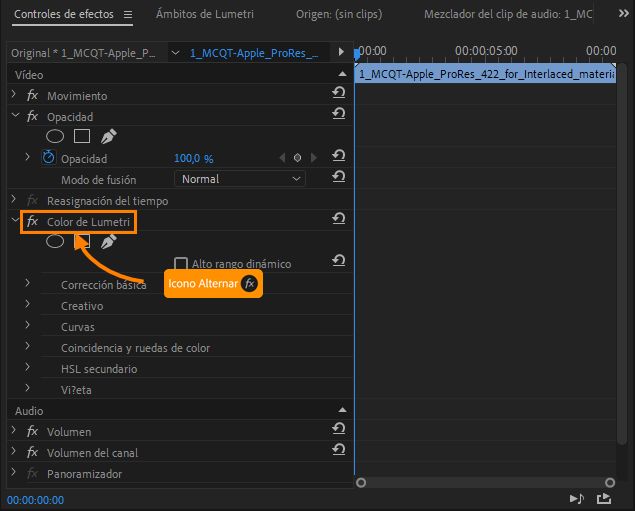Expand the Volumen audio effect
635x511 pixels.
pyautogui.click(x=13, y=430)
